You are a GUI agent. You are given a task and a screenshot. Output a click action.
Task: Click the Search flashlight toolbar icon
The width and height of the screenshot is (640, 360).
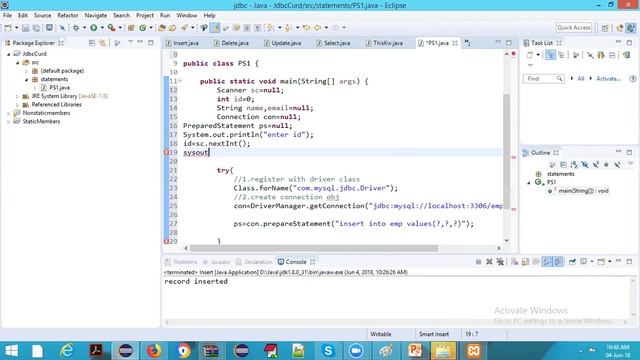point(184,28)
